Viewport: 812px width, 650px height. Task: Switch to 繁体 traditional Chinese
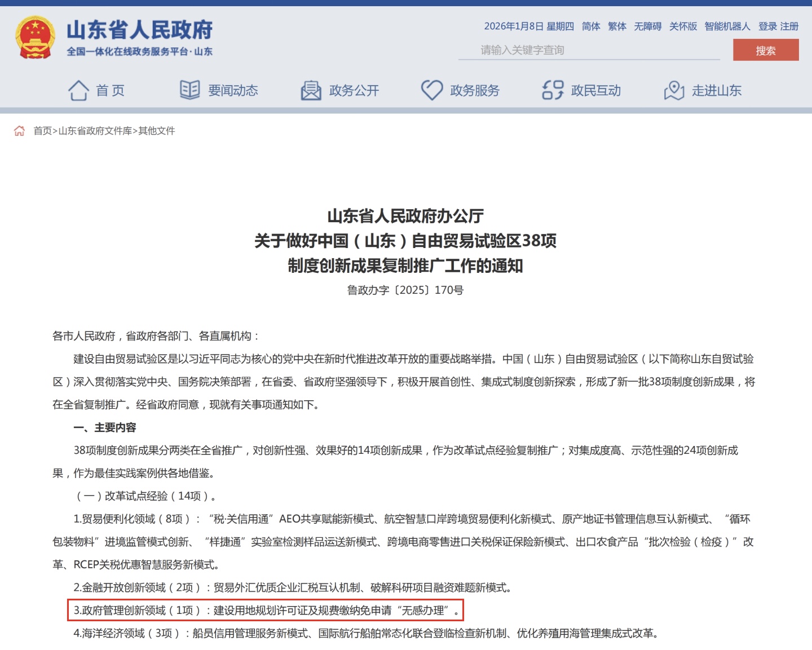tap(617, 26)
